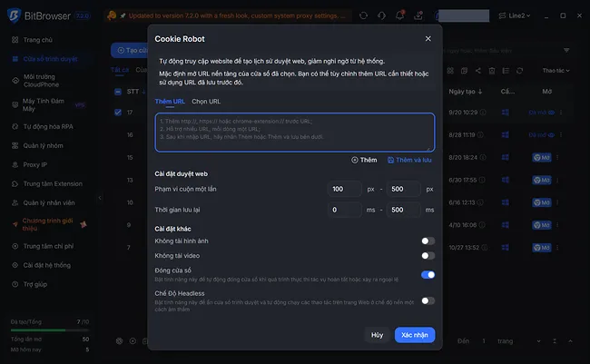The image size is (590, 364).
Task: Toggle Không tải hình ảnh switch
Action: point(428,241)
